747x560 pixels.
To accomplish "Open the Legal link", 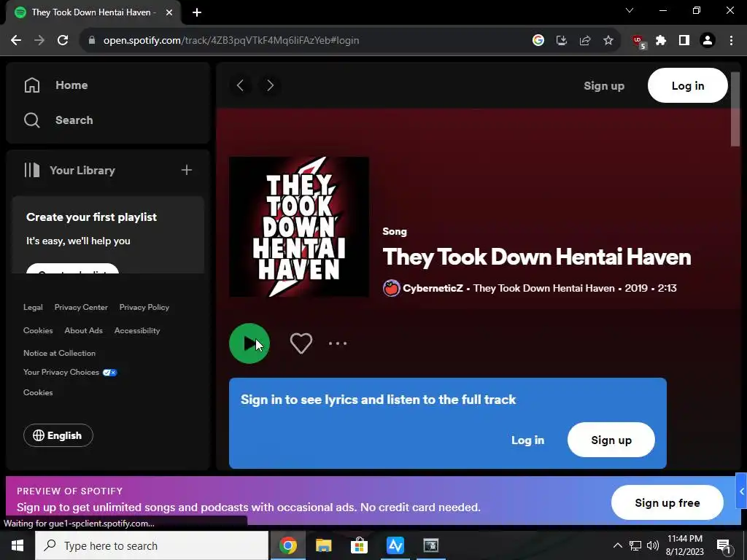I will [x=33, y=307].
